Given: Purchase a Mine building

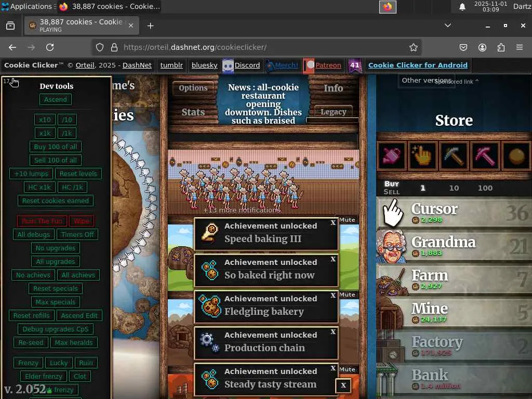Looking at the screenshot, I should 454,313.
